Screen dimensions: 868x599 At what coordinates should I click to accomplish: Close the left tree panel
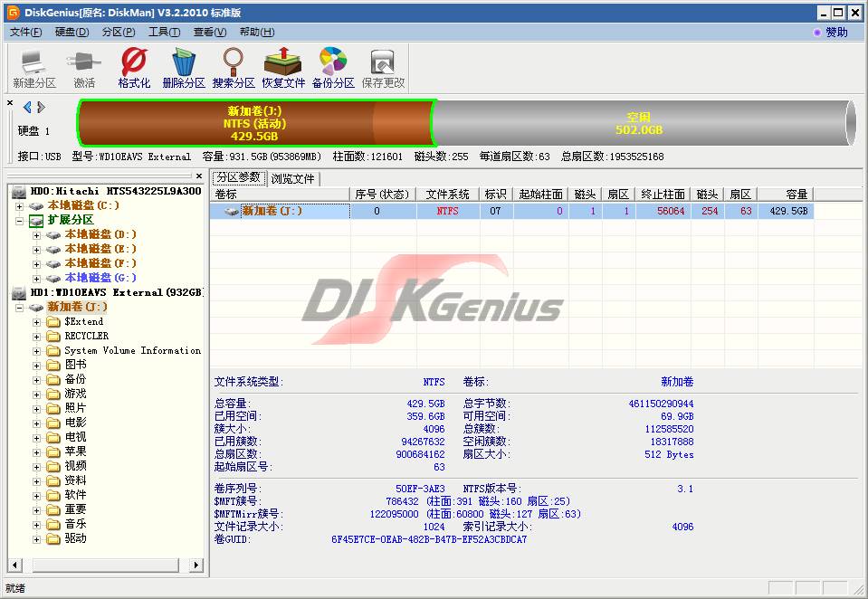(x=199, y=176)
